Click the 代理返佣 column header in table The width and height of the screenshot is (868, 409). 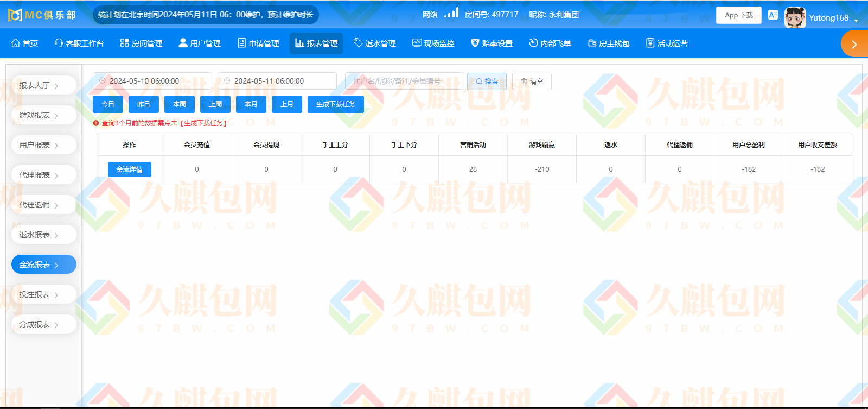(680, 145)
